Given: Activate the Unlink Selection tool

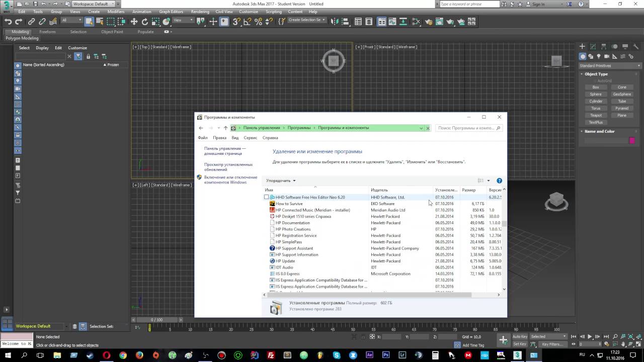Looking at the screenshot, I should 42,22.
